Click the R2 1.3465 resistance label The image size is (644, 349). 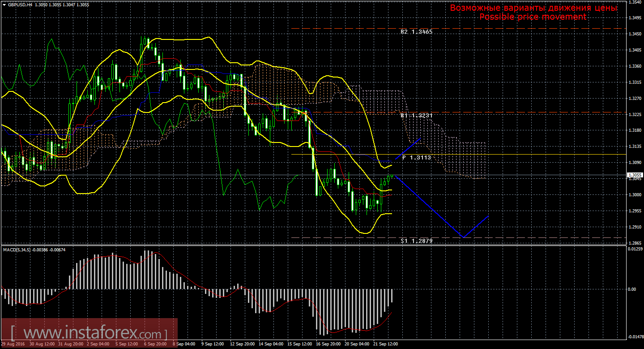pyautogui.click(x=416, y=32)
